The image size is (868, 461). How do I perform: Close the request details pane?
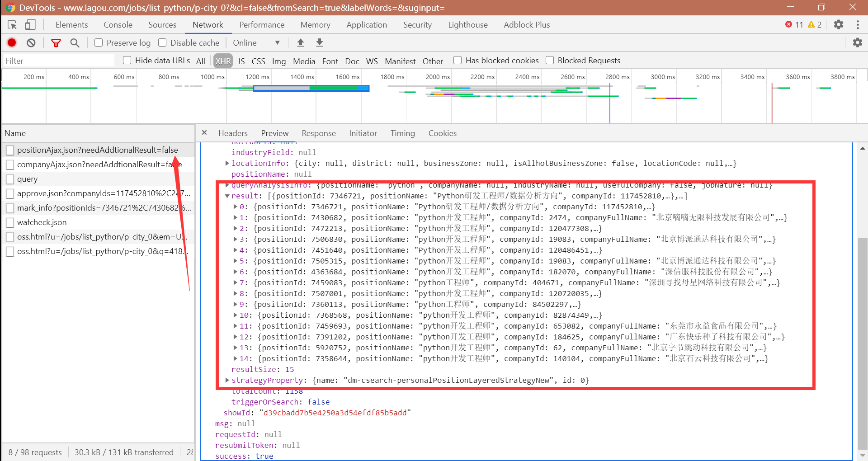(204, 133)
